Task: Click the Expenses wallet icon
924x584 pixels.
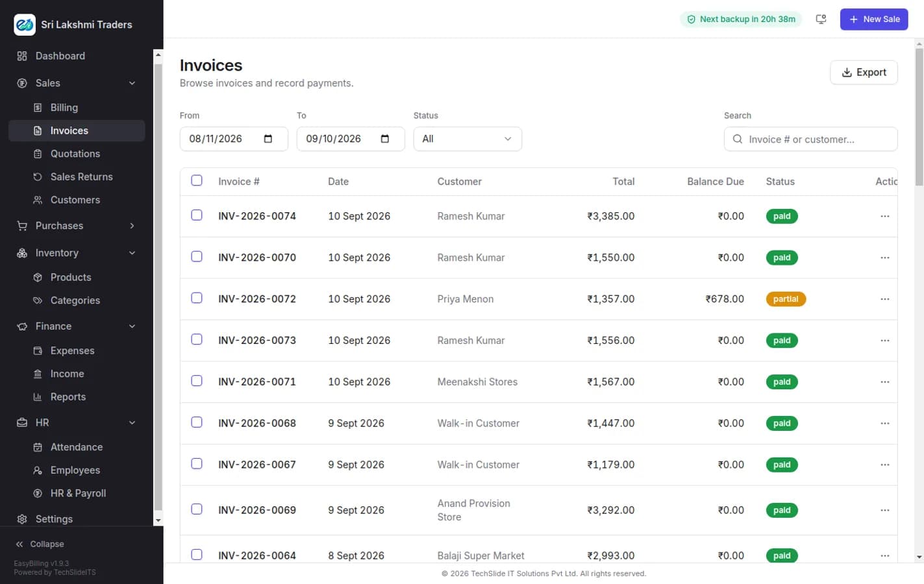Action: (x=38, y=350)
